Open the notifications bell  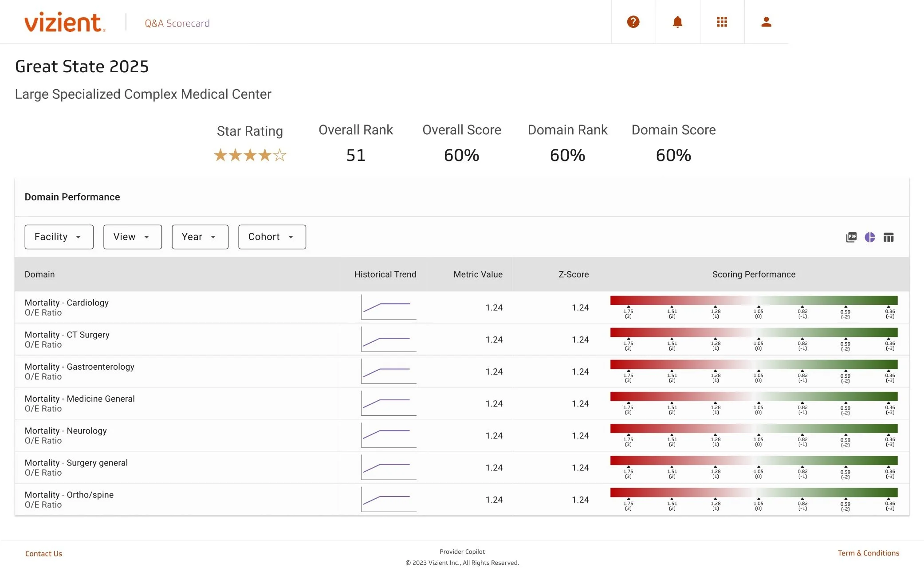pos(677,21)
